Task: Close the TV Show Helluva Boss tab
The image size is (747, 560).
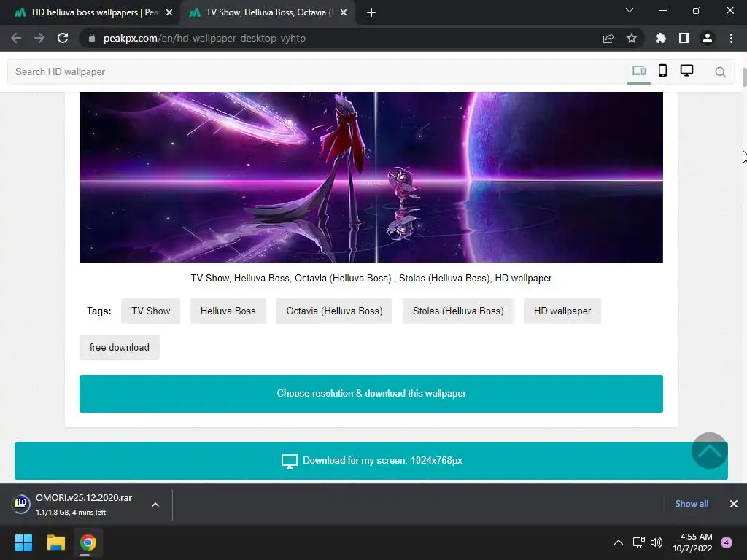Action: (344, 13)
